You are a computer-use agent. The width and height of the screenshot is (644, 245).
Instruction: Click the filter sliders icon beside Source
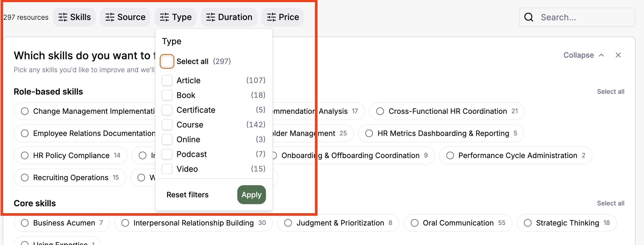110,17
